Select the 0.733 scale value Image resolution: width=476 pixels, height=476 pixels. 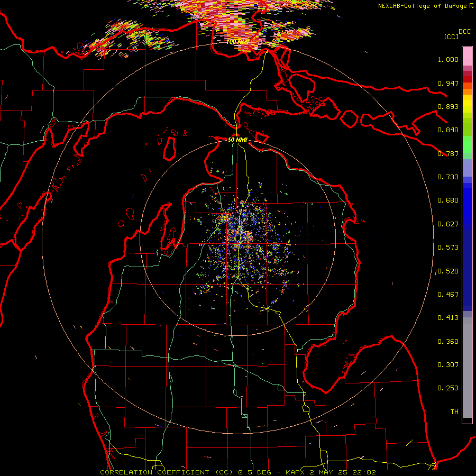(x=448, y=177)
